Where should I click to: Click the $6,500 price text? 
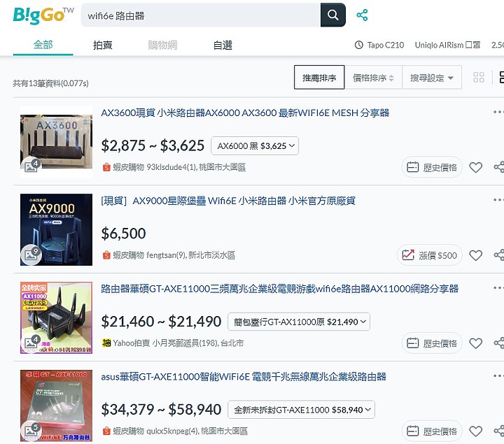[123, 234]
